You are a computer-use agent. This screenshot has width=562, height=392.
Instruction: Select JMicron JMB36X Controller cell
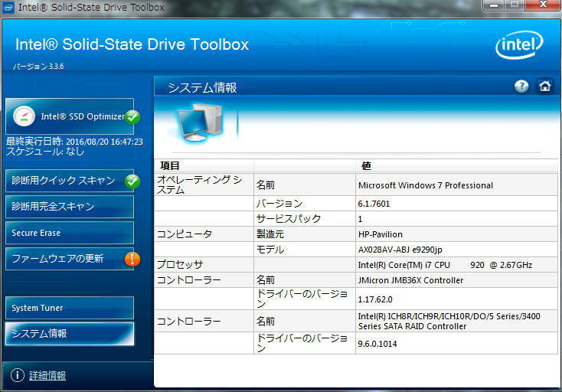(x=456, y=280)
